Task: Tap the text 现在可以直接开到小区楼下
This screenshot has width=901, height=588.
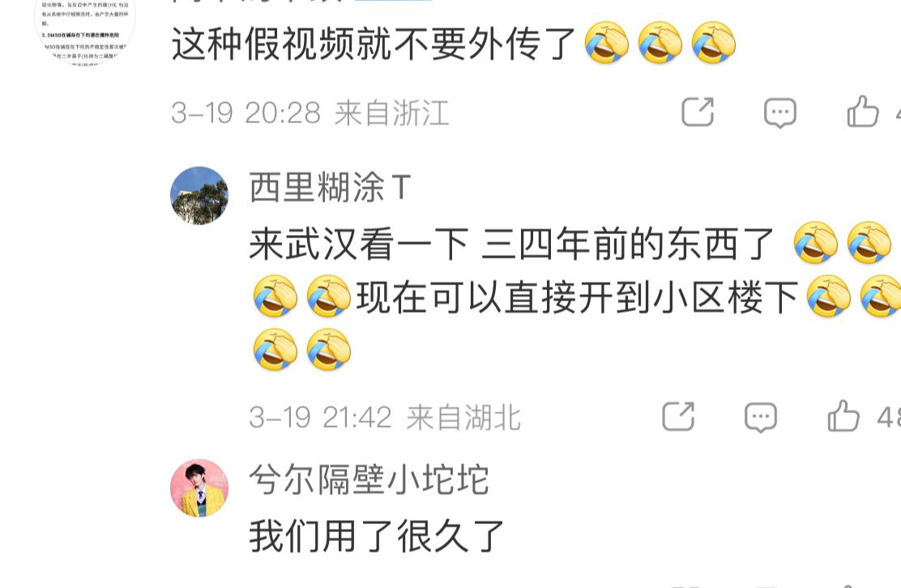Action: 578,297
